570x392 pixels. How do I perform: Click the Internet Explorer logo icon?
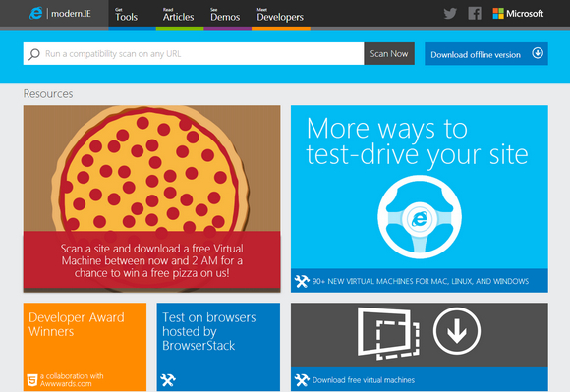[36, 14]
